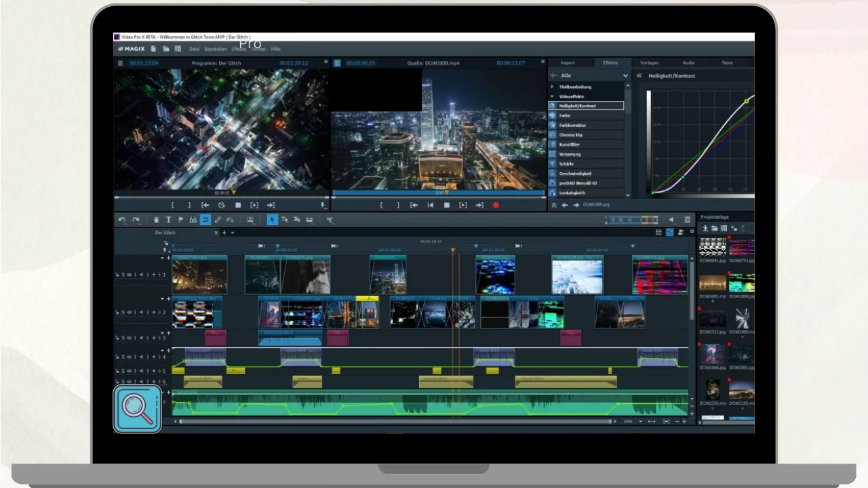Image resolution: width=868 pixels, height=488 pixels.
Task: Click the red record button under source monitor
Action: click(x=496, y=205)
